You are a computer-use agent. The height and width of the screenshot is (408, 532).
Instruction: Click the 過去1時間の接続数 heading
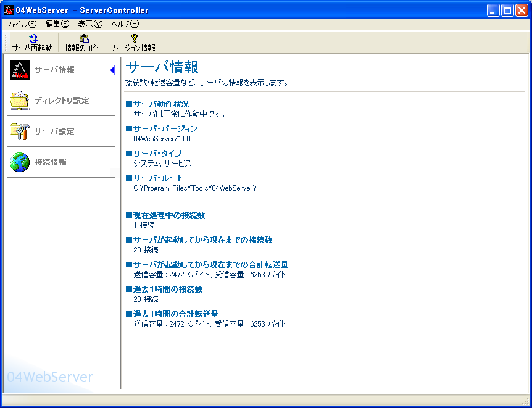pyautogui.click(x=164, y=289)
